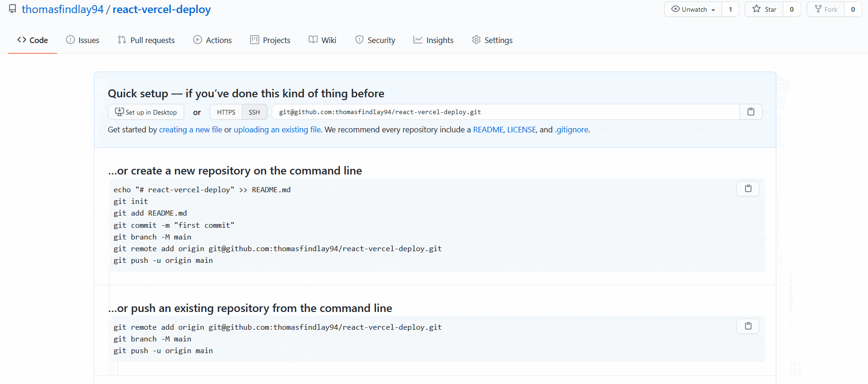Click the fork count showing 0
868x384 pixels.
pyautogui.click(x=853, y=9)
